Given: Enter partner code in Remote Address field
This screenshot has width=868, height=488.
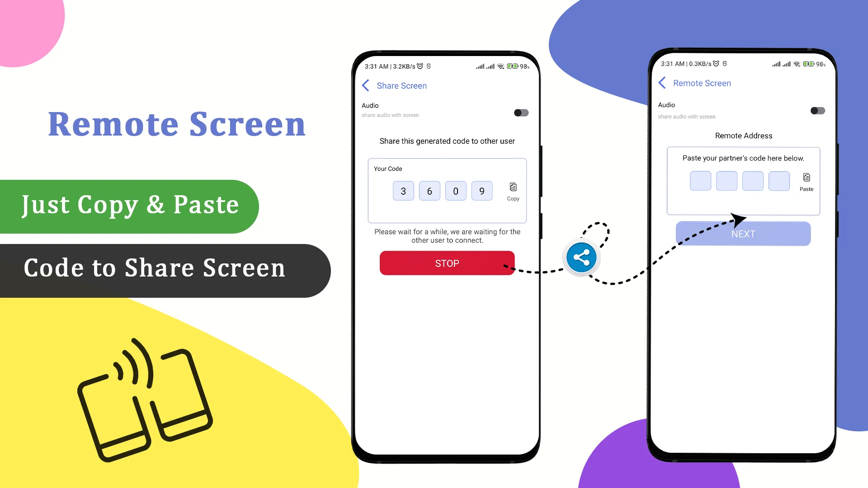Looking at the screenshot, I should (x=700, y=181).
